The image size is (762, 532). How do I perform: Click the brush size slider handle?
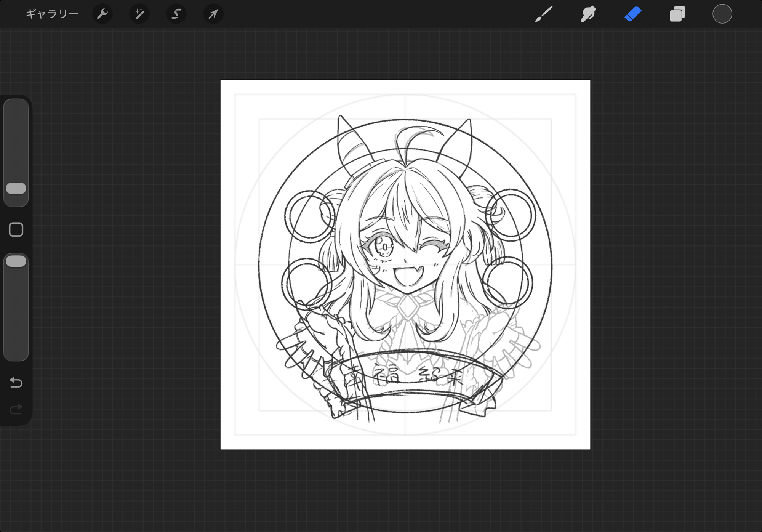click(x=16, y=188)
